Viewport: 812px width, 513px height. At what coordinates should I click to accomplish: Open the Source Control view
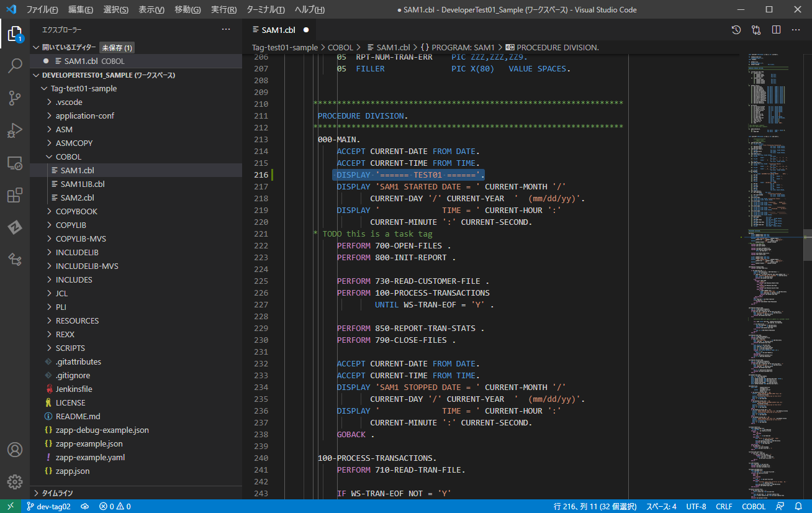click(x=15, y=98)
